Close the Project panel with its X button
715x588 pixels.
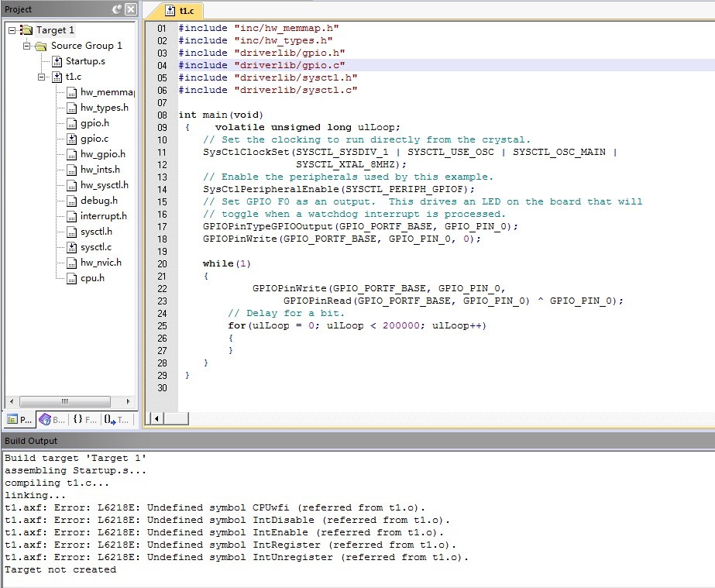[x=130, y=9]
